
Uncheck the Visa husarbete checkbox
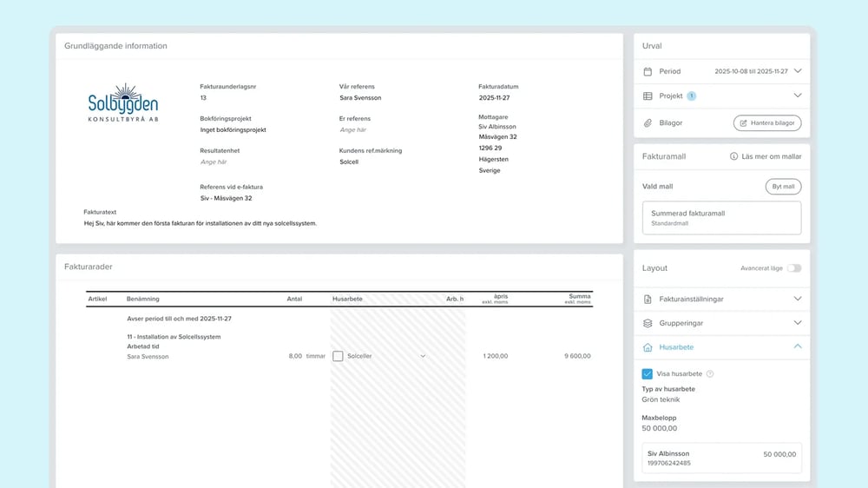(648, 374)
